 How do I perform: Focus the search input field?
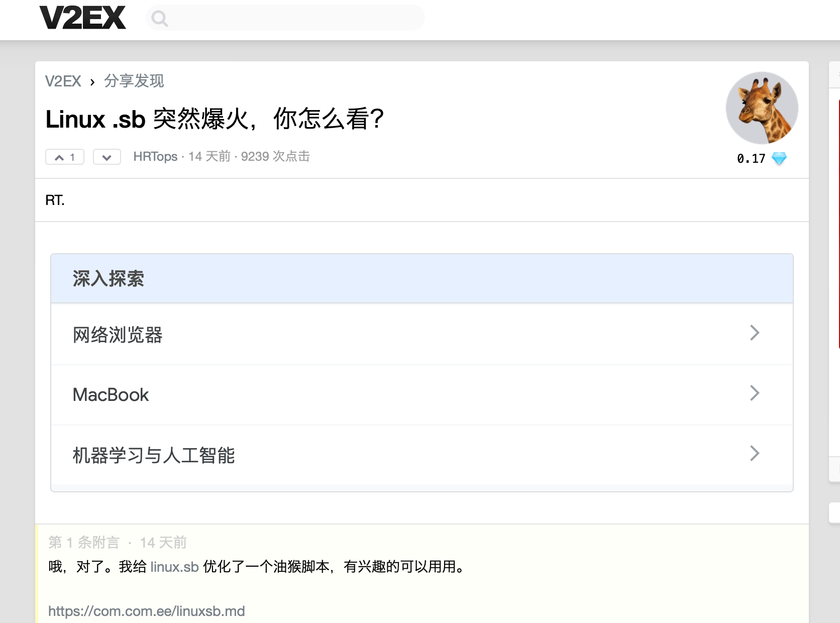click(285, 18)
